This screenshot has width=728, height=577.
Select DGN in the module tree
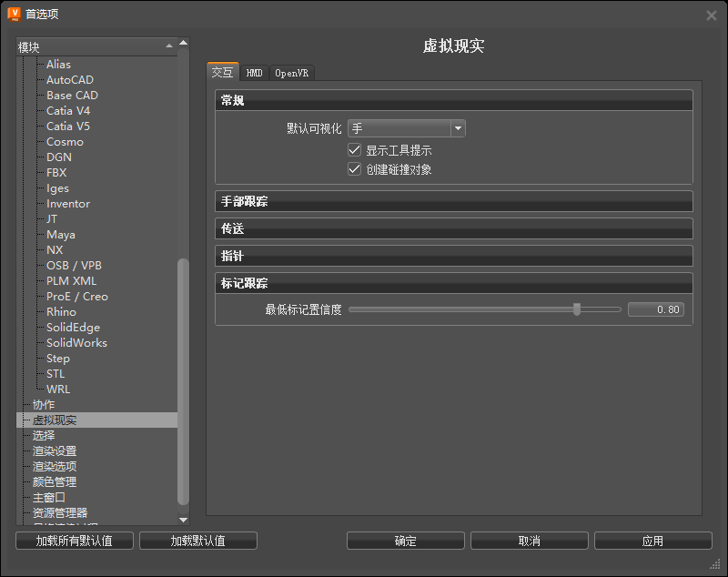59,157
